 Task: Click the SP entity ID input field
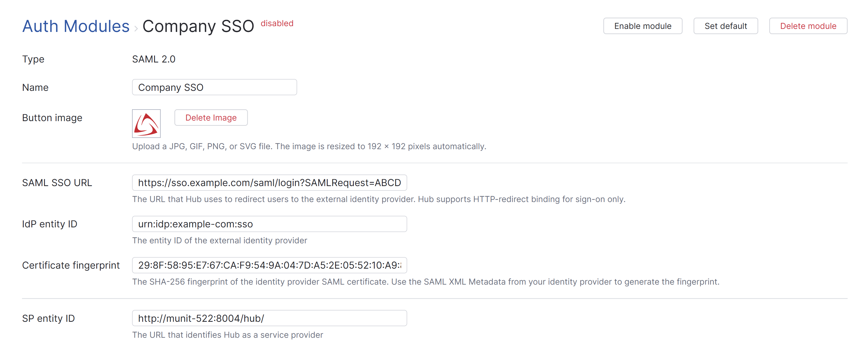coord(270,318)
